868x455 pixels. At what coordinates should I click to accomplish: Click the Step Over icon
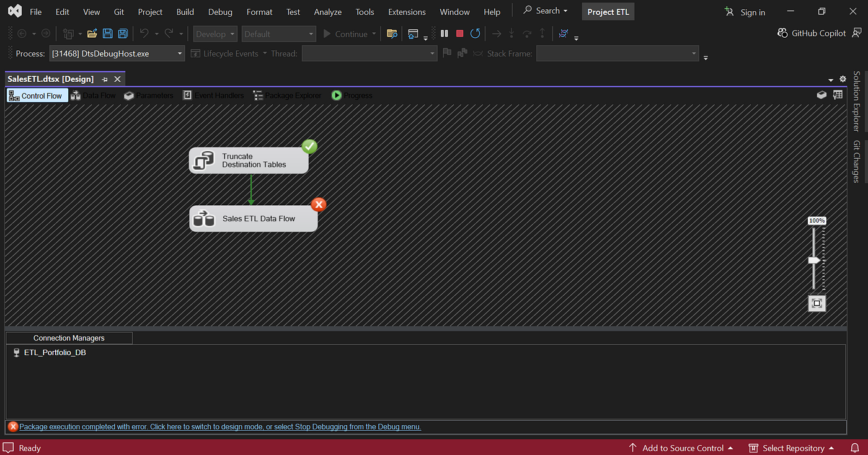point(527,33)
